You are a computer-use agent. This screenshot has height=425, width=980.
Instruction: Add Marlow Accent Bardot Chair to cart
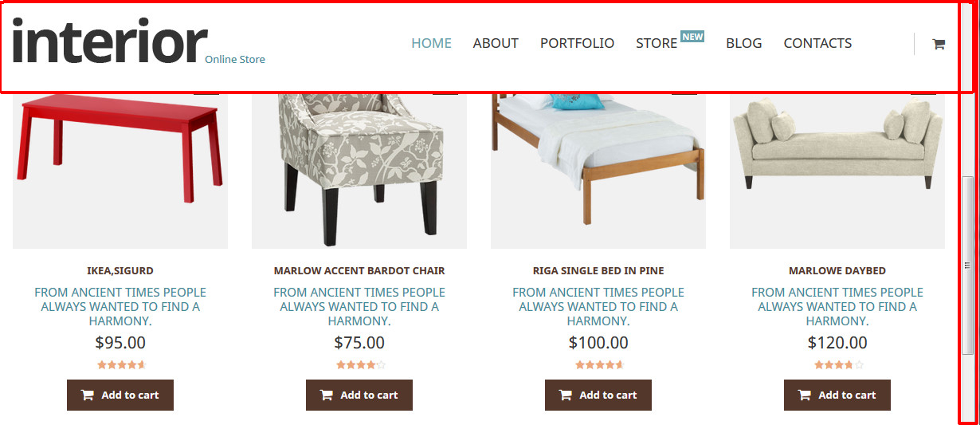(x=359, y=395)
